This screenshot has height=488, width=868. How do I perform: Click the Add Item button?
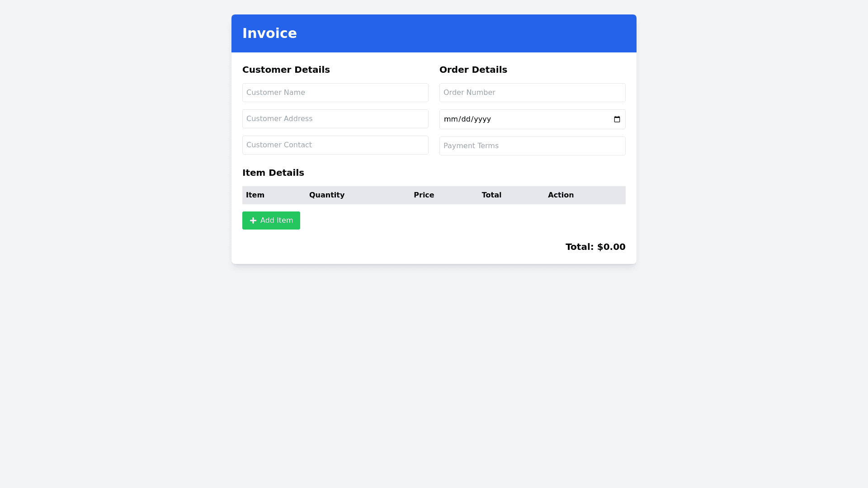click(271, 221)
